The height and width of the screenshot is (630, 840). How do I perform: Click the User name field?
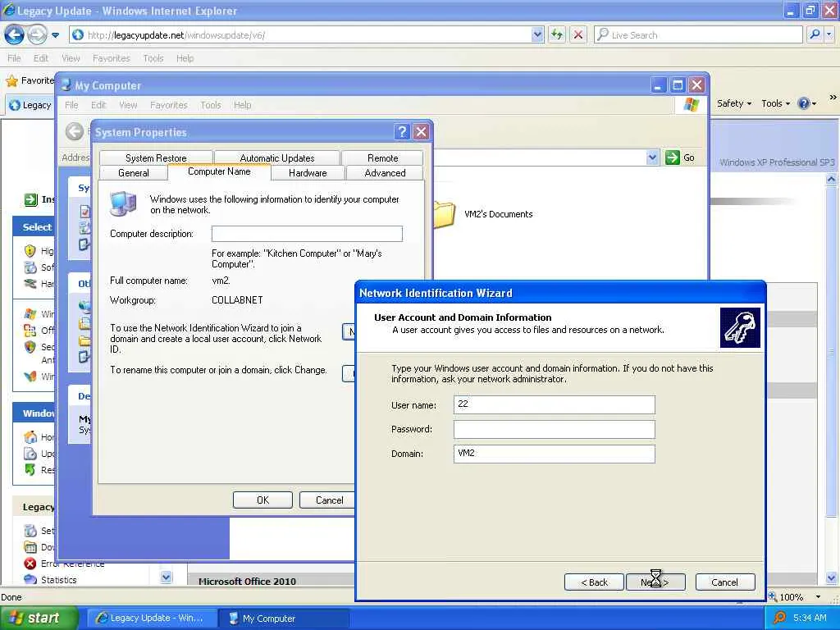[x=554, y=404]
